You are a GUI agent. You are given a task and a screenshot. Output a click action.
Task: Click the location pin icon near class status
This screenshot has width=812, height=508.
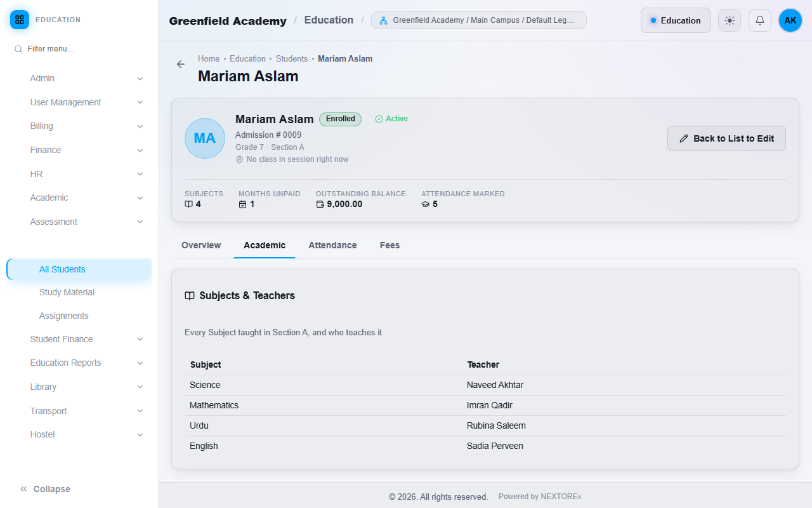[239, 159]
